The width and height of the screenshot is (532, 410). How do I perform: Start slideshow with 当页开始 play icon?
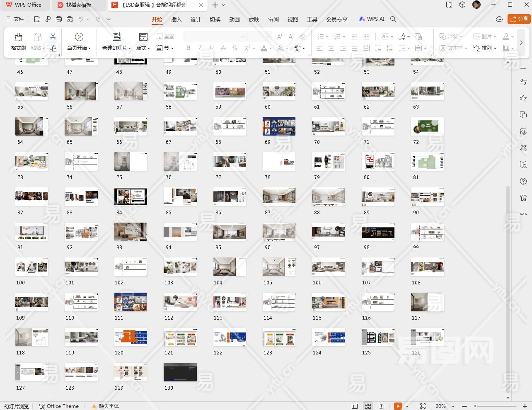(x=79, y=37)
